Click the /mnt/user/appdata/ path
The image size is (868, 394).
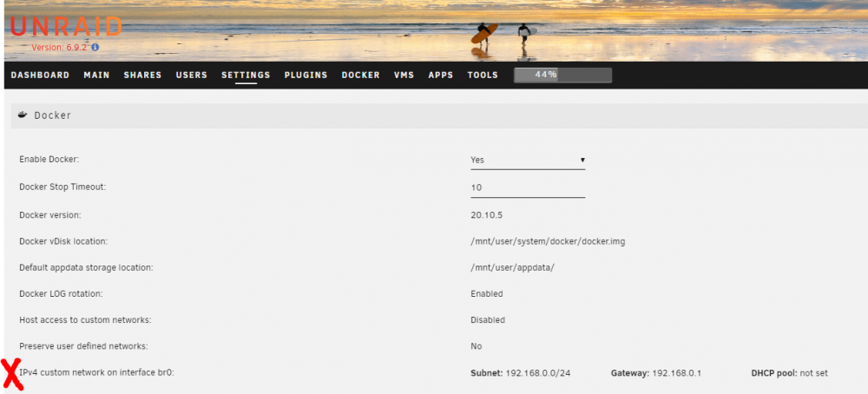coord(513,268)
